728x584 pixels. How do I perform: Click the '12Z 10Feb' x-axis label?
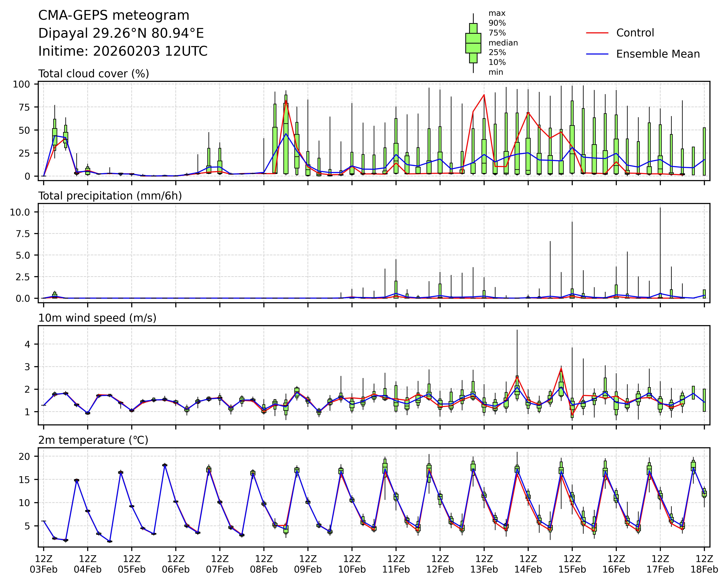click(x=352, y=564)
